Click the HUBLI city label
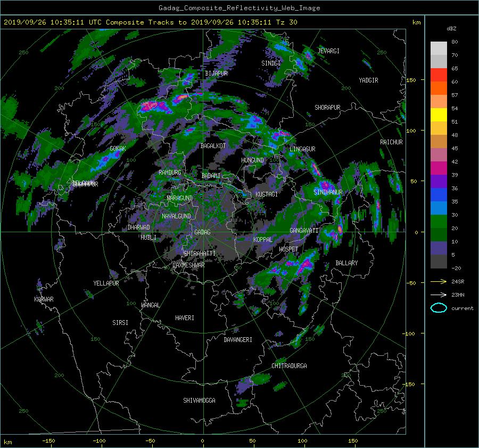 [148, 238]
